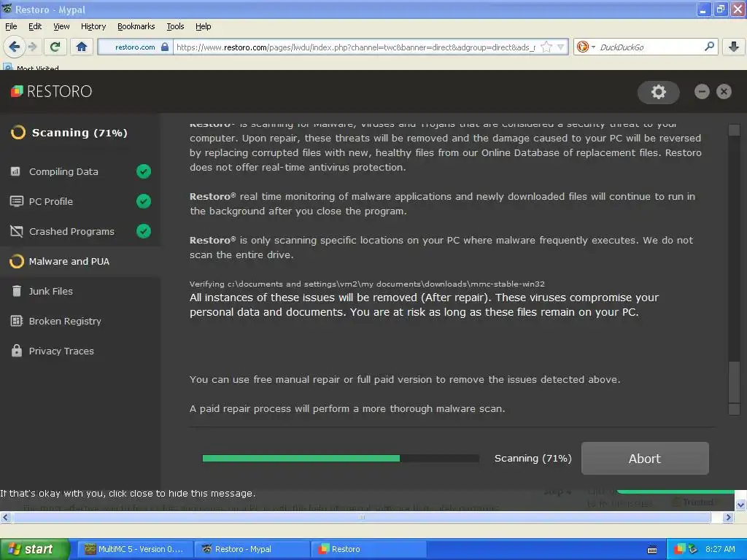Click the URL address field
The width and height of the screenshot is (747, 560).
355,47
